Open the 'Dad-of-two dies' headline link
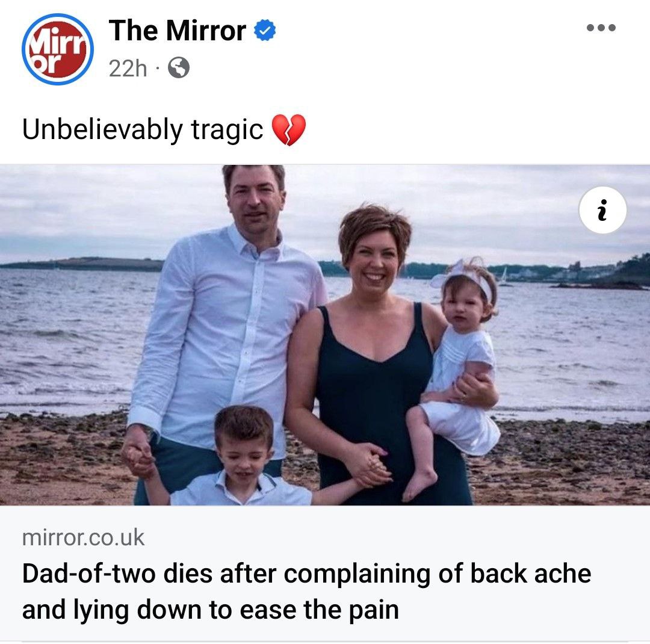 (307, 592)
